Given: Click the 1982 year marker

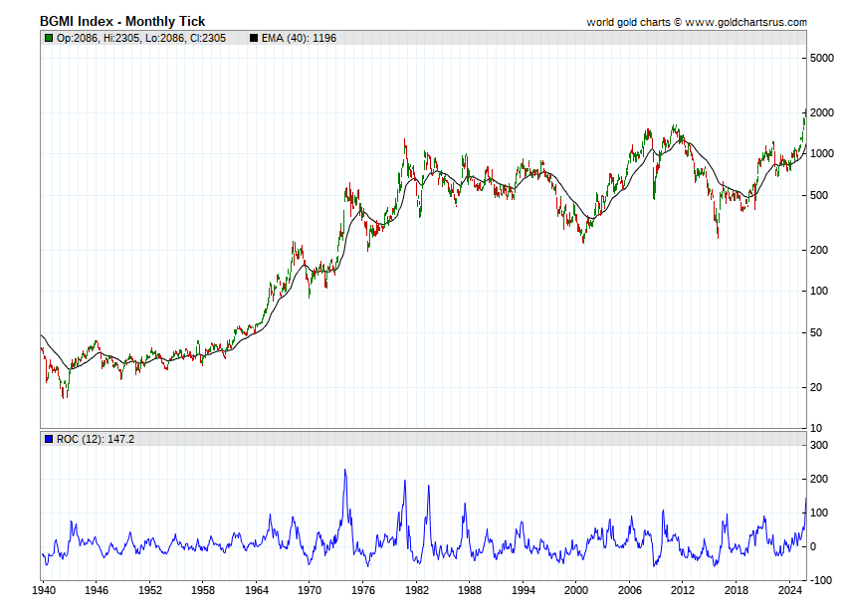Looking at the screenshot, I should click(416, 590).
